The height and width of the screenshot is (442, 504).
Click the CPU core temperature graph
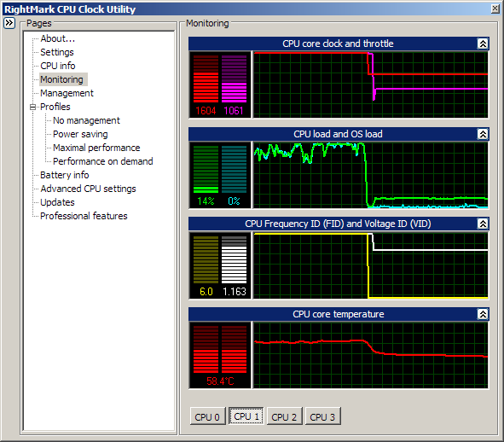point(371,355)
